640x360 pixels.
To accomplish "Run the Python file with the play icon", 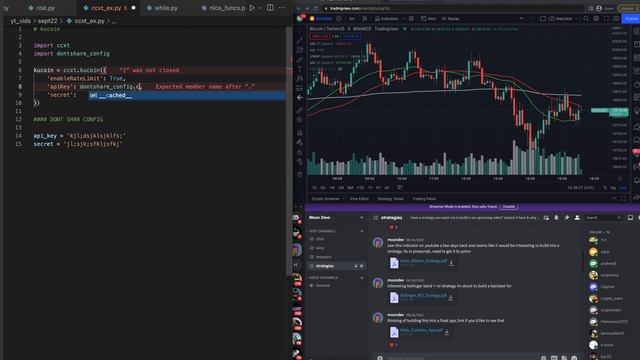I will click(252, 8).
